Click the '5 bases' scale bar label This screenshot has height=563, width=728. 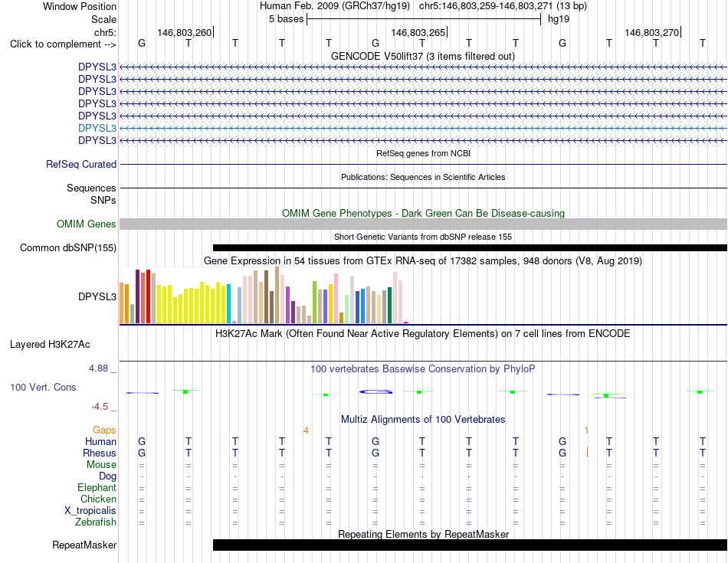[286, 19]
